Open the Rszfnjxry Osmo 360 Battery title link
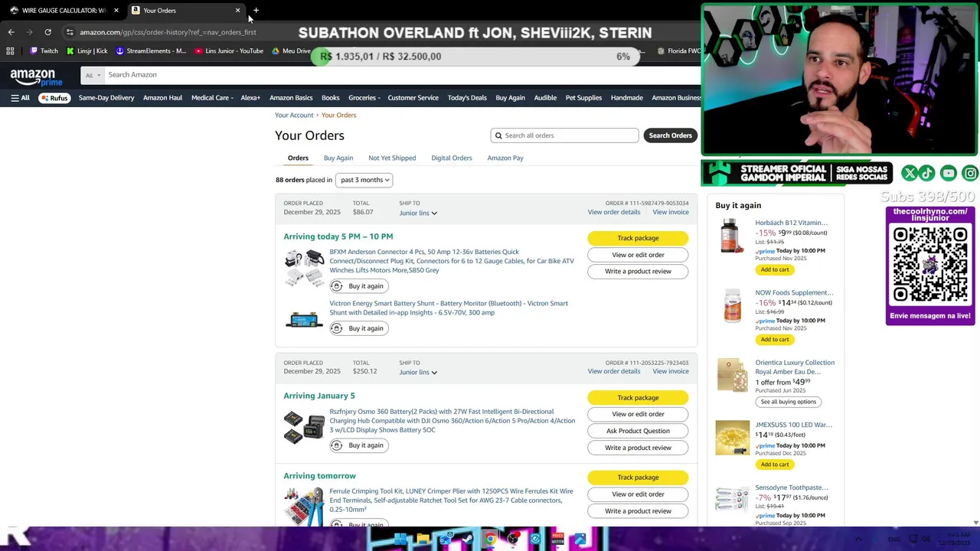The image size is (980, 551). 452,421
